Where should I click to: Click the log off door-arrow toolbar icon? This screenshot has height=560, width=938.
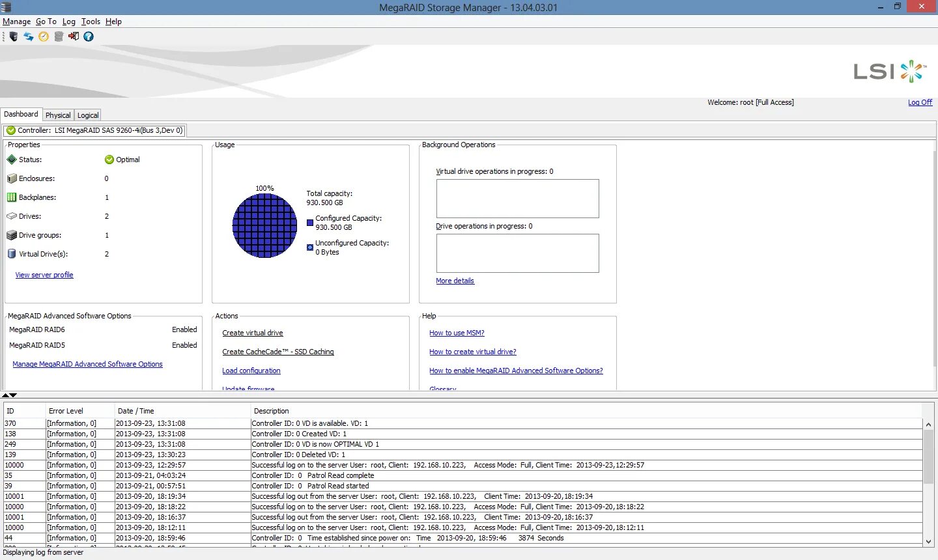click(x=74, y=36)
